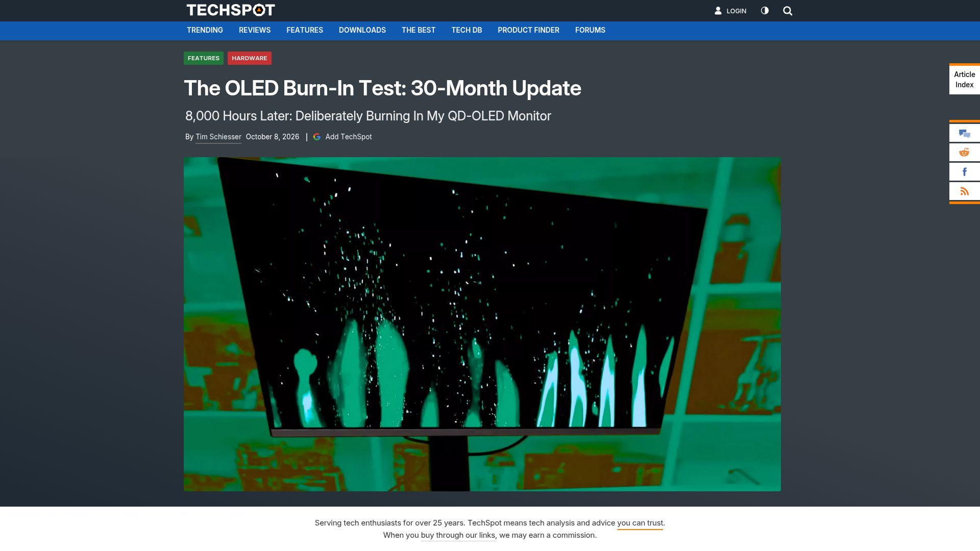Open The Best section

419,30
